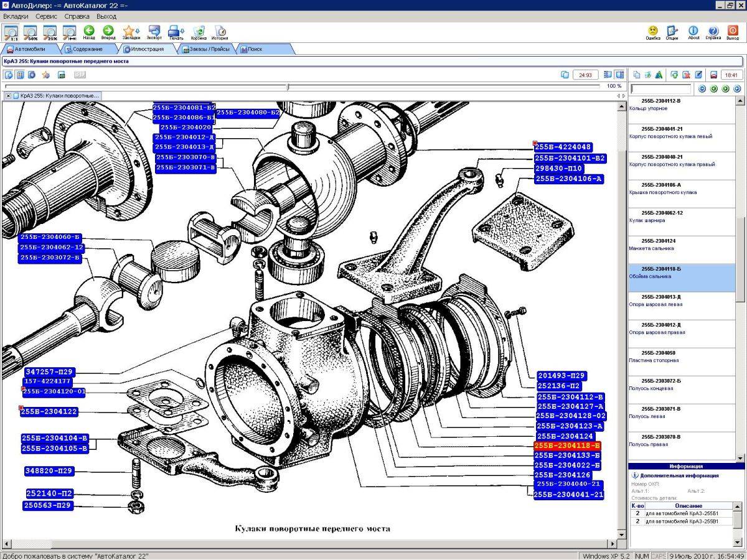747x560 pixels.
Task: Open the Корзина basket
Action: coord(199,32)
